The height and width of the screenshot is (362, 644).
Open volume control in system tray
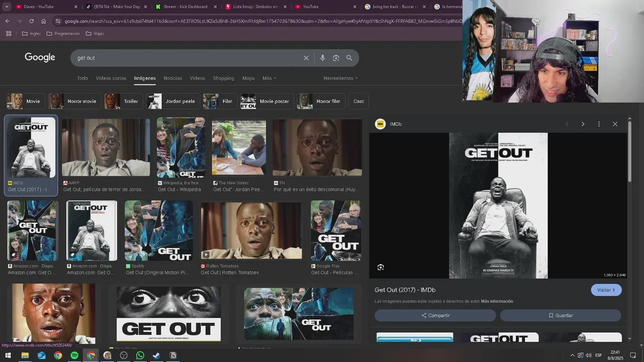tap(589, 355)
